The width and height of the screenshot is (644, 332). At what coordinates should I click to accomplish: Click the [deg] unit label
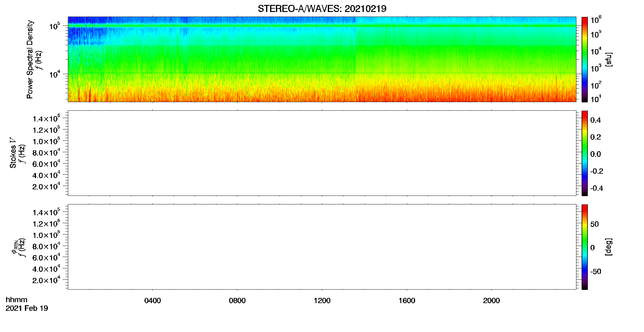point(609,247)
